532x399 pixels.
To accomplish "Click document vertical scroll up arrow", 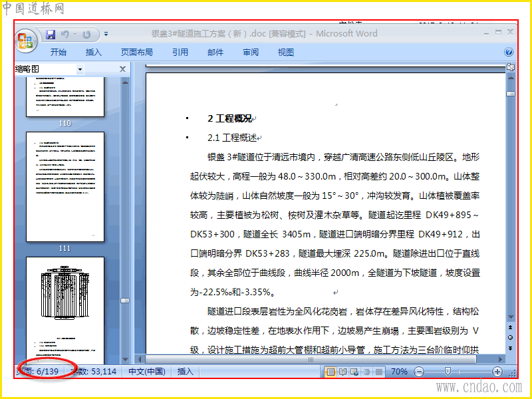I will (511, 78).
